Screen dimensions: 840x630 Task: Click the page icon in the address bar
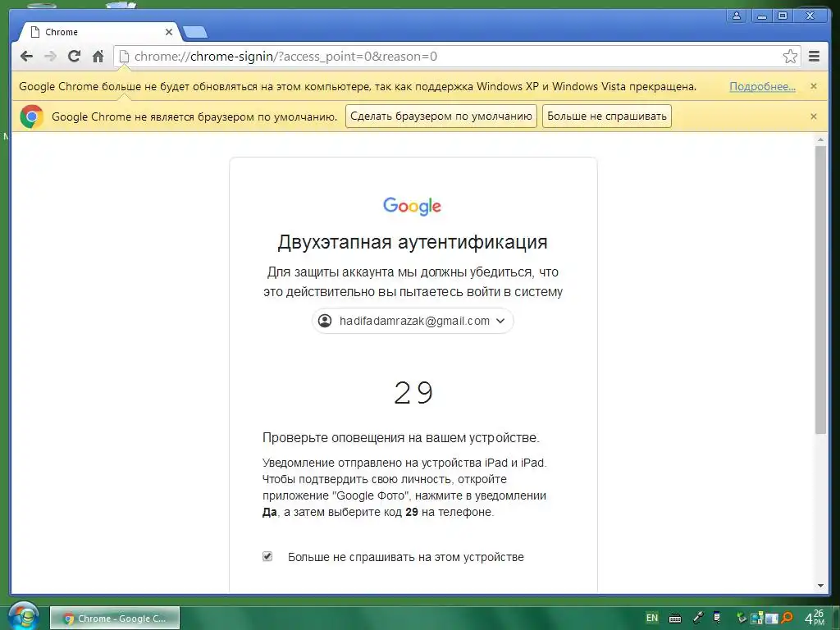tap(125, 57)
